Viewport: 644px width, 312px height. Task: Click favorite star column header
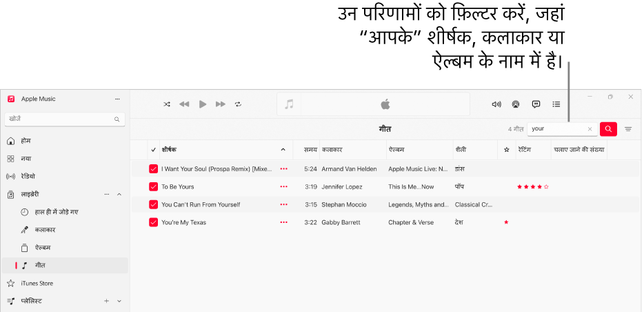click(506, 150)
